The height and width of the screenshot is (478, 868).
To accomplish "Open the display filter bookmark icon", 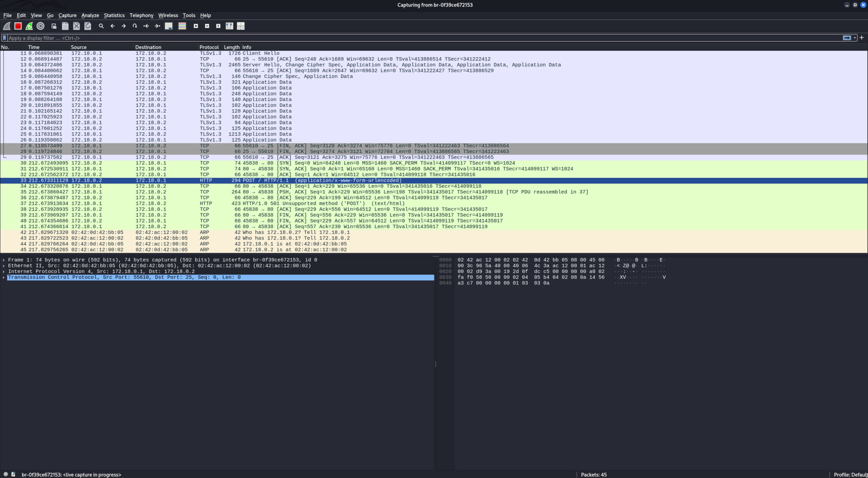I will coord(4,38).
